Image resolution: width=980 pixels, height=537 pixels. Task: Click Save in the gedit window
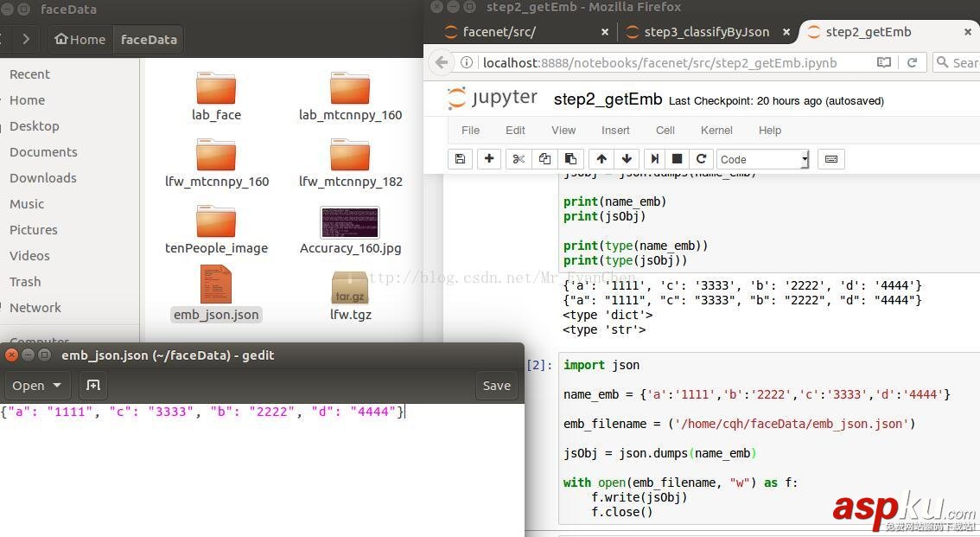tap(496, 386)
